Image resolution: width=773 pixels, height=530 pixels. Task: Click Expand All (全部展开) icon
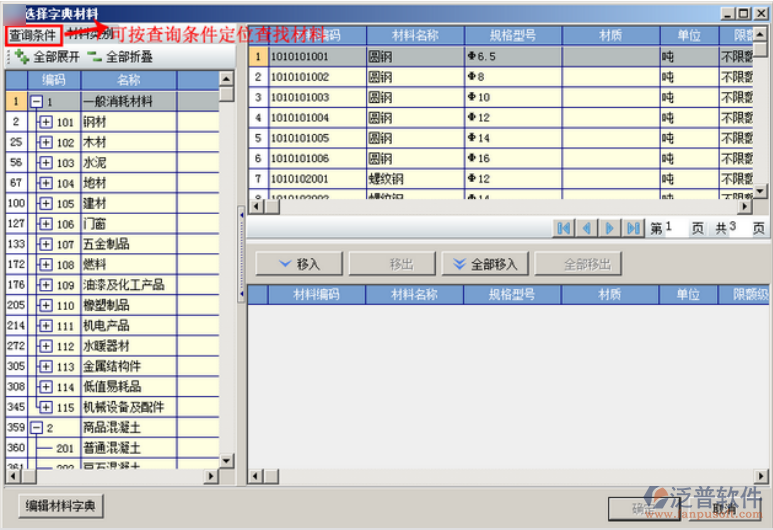(x=22, y=57)
